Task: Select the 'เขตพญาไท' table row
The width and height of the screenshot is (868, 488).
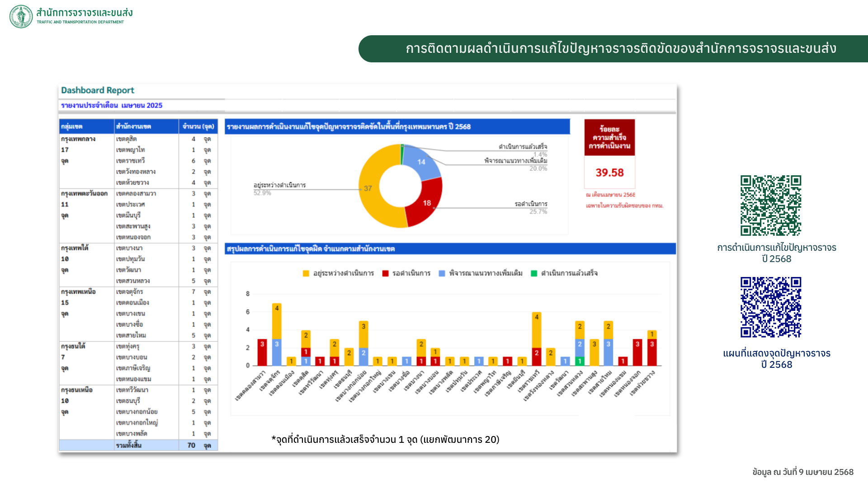Action: point(166,150)
